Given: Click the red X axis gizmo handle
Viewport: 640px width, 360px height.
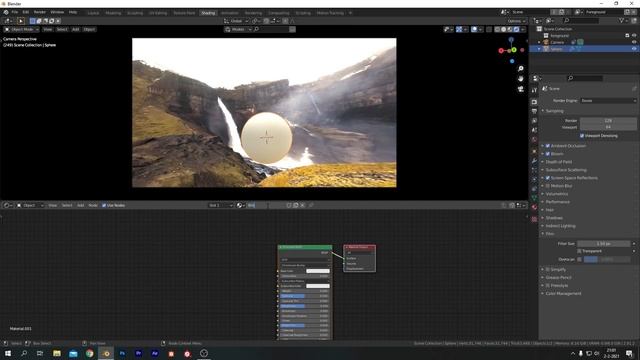Looking at the screenshot, I should coord(501,51).
